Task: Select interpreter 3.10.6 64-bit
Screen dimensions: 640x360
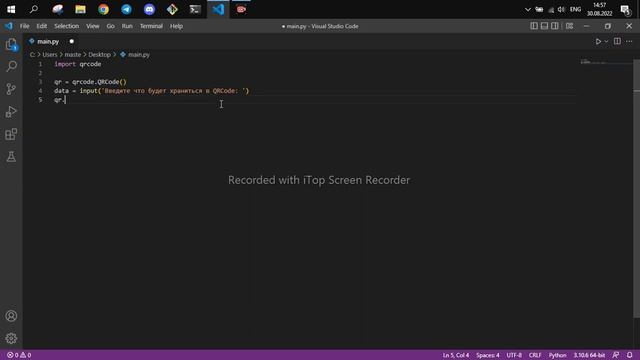Action: tap(589, 355)
